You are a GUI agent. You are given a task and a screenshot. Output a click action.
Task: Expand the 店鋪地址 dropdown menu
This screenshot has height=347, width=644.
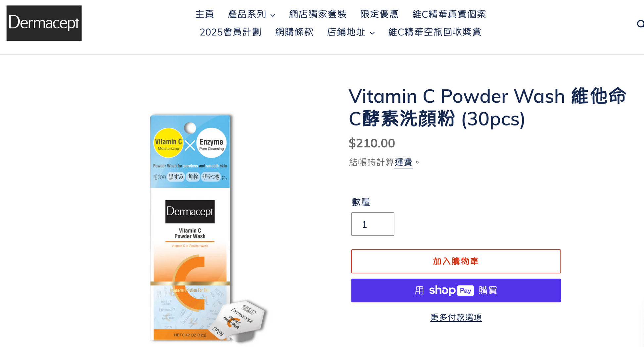pos(351,32)
